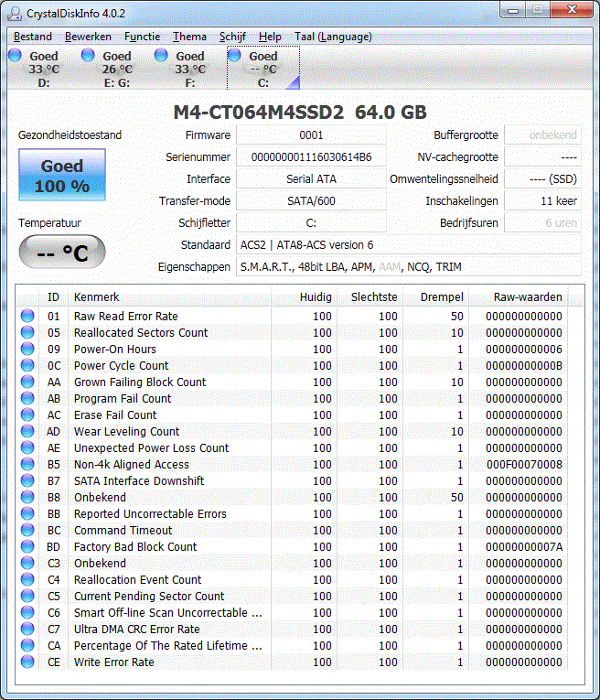Screen dimensions: 600x700
Task: Click the Huidig column header
Action: click(x=305, y=296)
